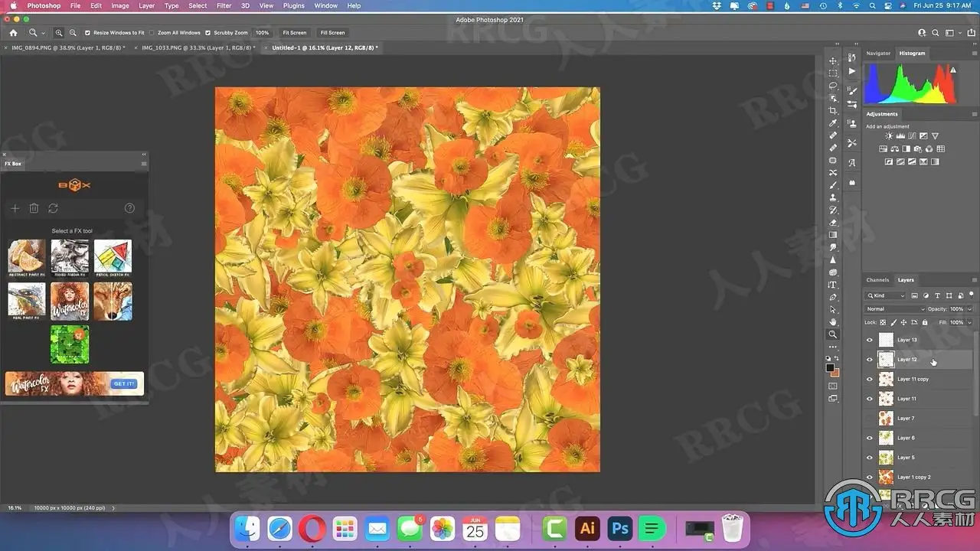Click the foreground color swatch
Viewport: 980px width, 551px height.
point(830,368)
